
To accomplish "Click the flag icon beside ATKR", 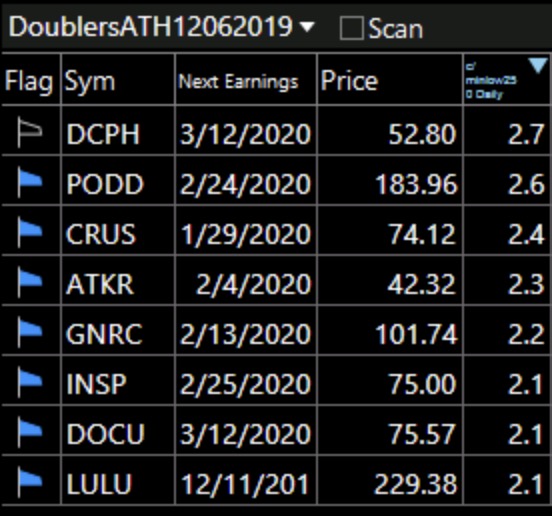I will (30, 283).
